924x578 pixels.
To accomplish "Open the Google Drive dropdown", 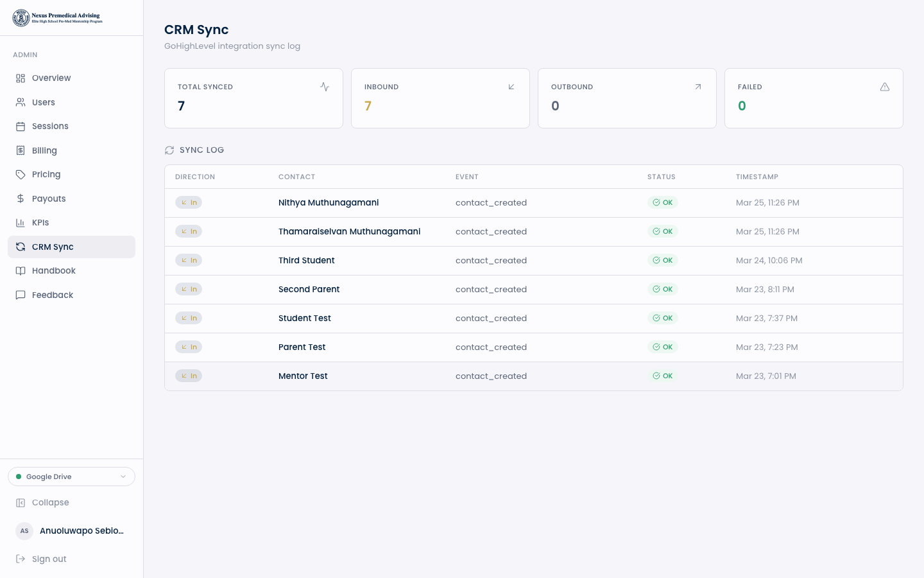I will pos(71,477).
